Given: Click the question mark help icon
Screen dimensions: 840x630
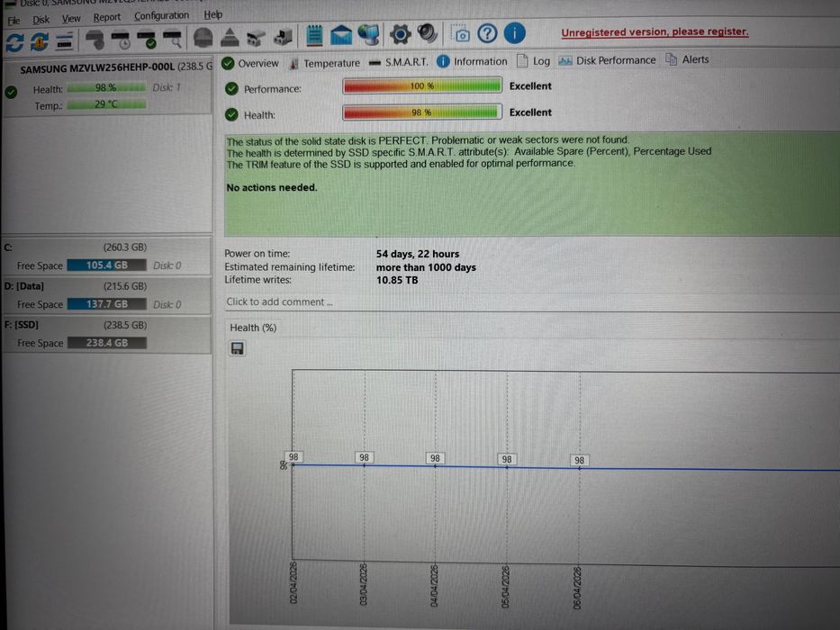Looking at the screenshot, I should tap(487, 34).
